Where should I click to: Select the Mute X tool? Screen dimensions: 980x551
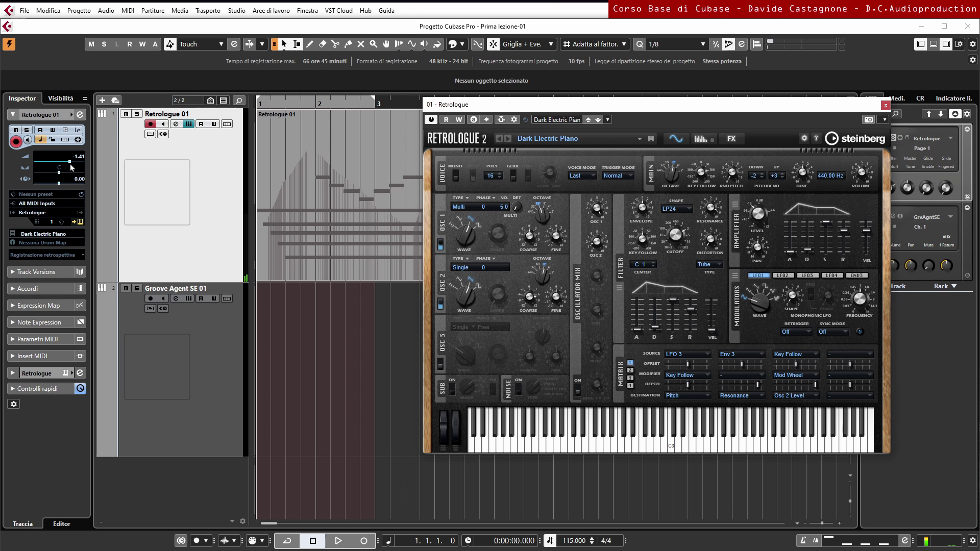pos(360,44)
